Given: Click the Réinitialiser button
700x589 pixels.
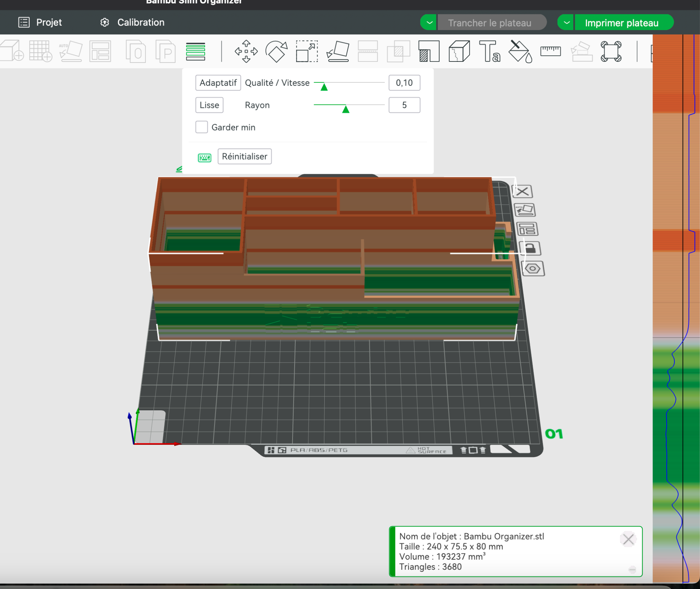Looking at the screenshot, I should click(245, 156).
